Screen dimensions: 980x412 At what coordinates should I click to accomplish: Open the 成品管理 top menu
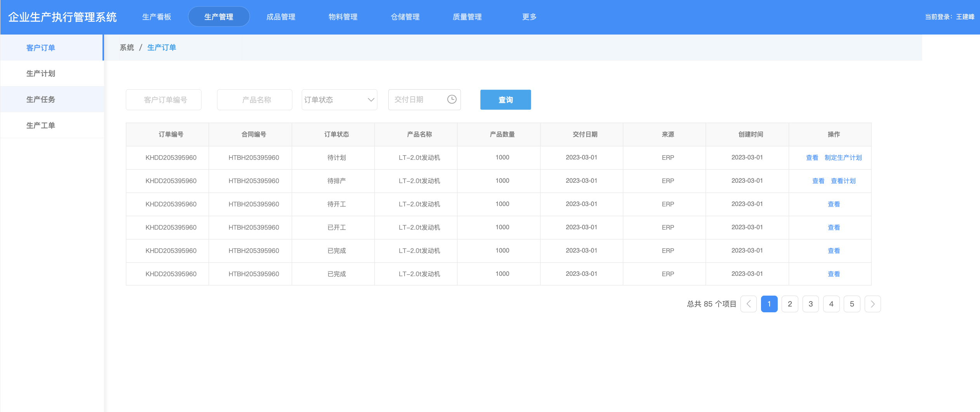click(281, 17)
